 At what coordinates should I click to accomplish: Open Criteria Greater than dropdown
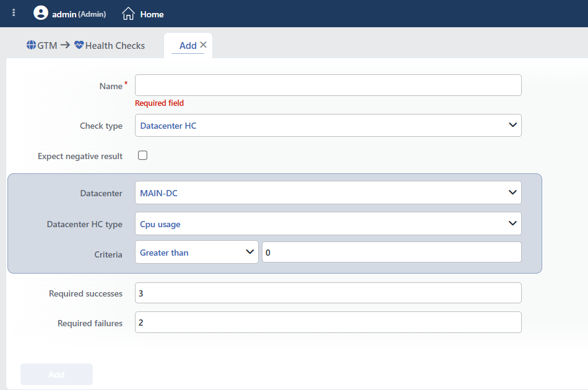pyautogui.click(x=196, y=252)
